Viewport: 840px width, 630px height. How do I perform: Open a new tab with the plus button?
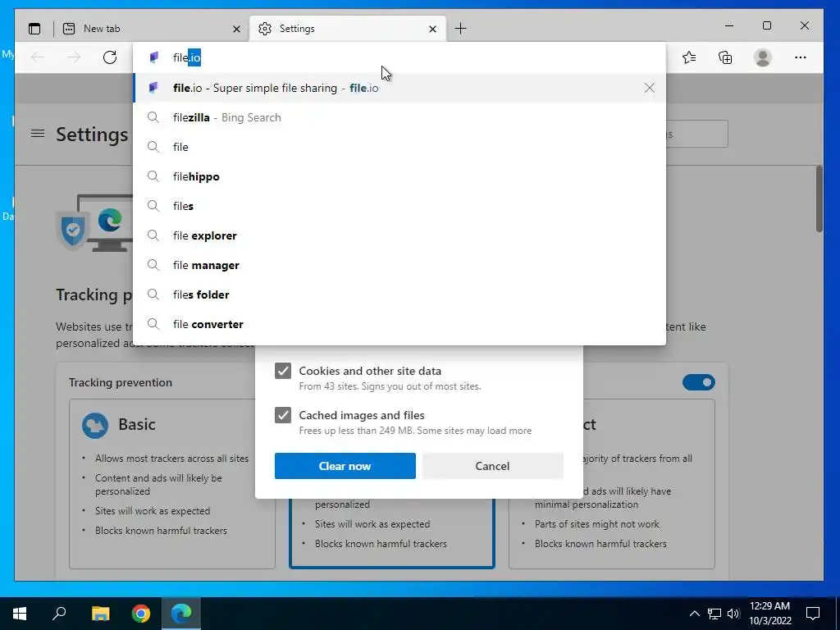460,29
